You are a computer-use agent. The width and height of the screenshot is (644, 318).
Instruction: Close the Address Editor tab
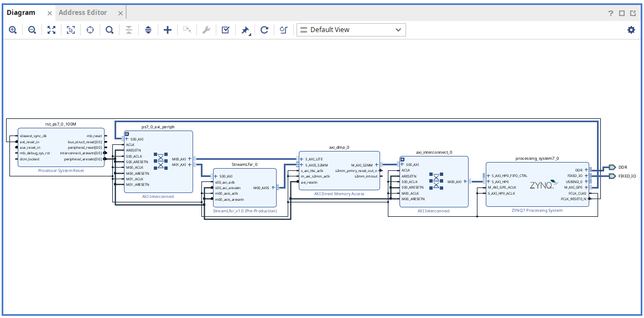point(121,13)
